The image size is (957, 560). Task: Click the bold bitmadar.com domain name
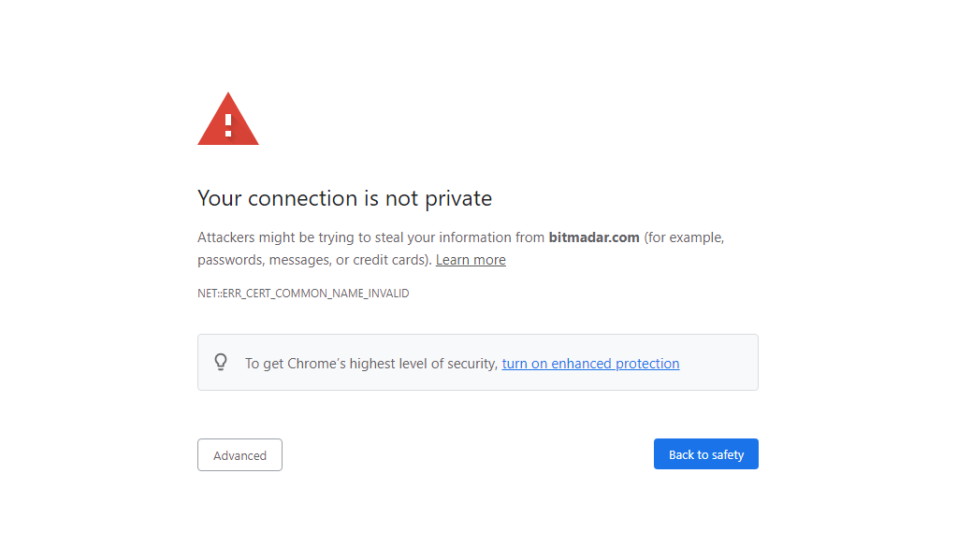click(x=594, y=237)
